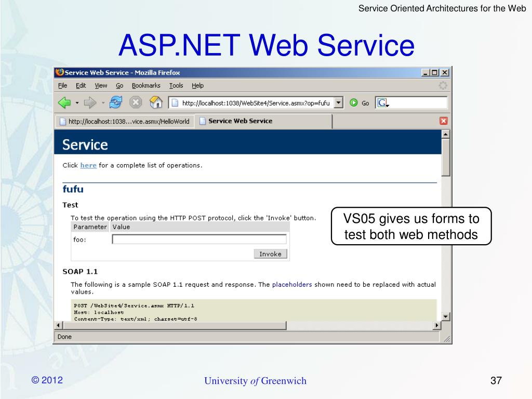The width and height of the screenshot is (532, 399).
Task: Click the 'Done' status bar text
Action: coord(64,337)
